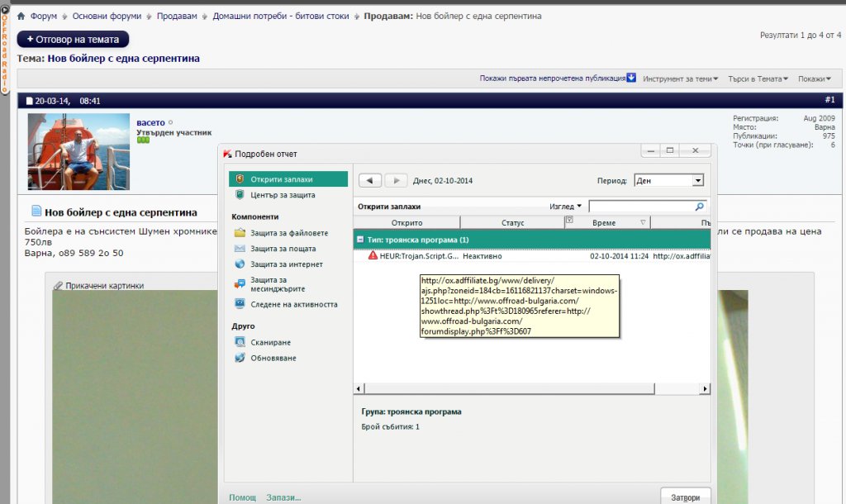Select Защита за пощата envelope icon
This screenshot has width=846, height=504.
240,249
